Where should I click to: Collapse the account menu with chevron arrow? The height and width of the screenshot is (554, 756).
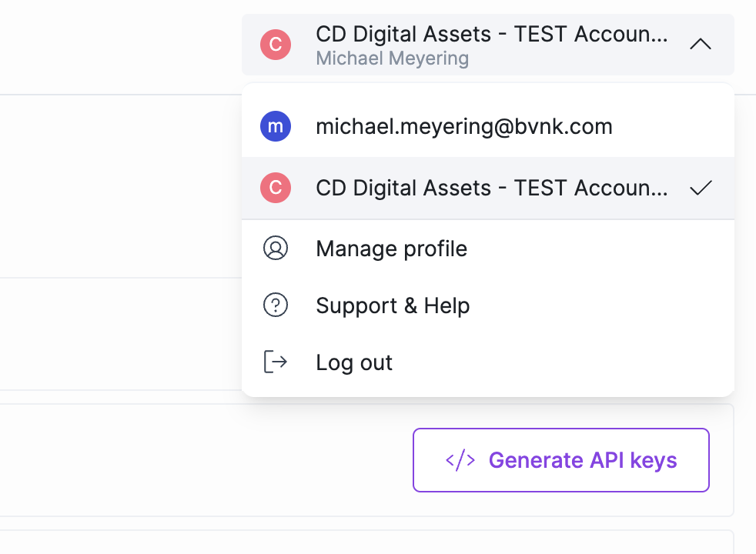(x=700, y=45)
